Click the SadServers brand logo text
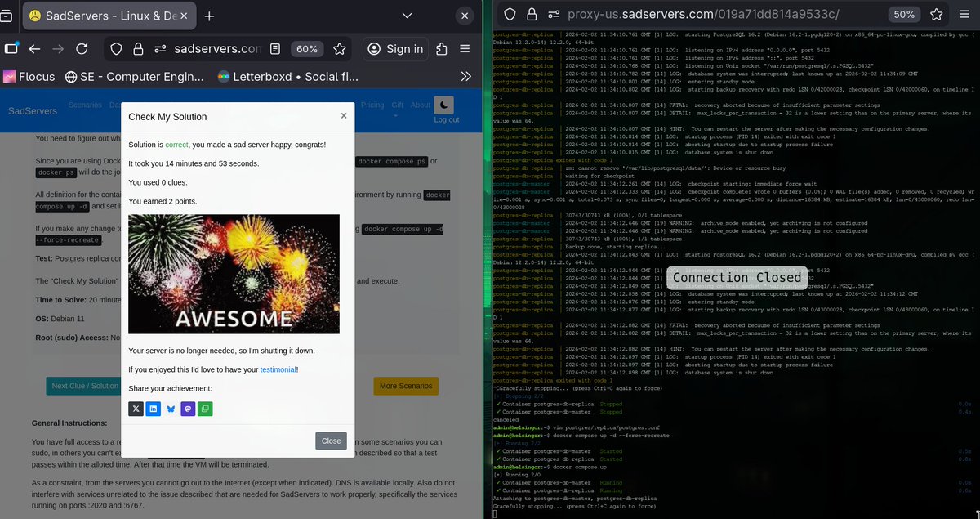This screenshot has width=980, height=519. coord(33,110)
